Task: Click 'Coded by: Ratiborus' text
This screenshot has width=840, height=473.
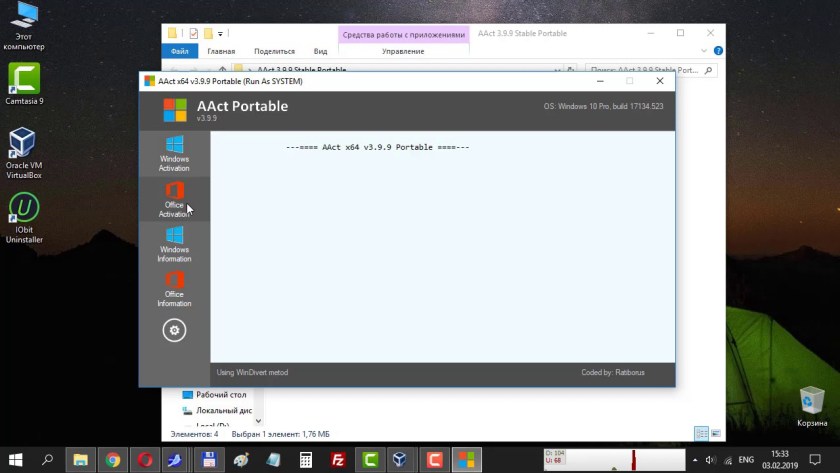Action: point(613,372)
